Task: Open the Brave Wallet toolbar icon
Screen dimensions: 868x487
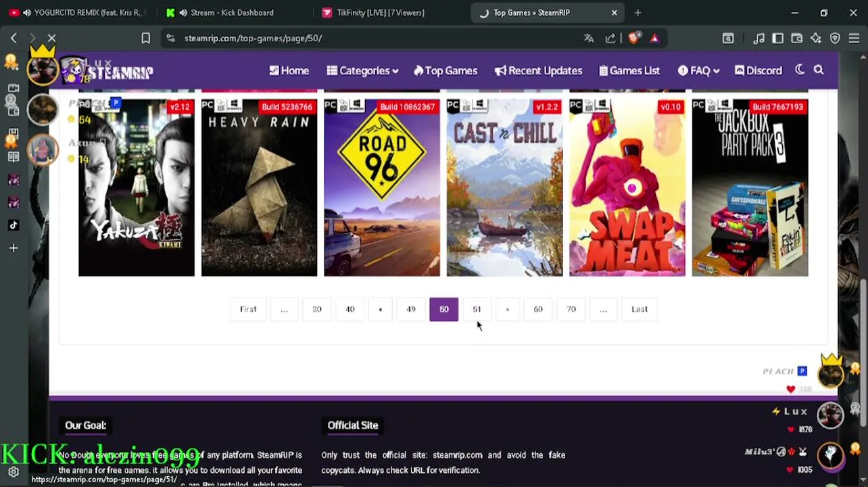Action: pos(797,39)
